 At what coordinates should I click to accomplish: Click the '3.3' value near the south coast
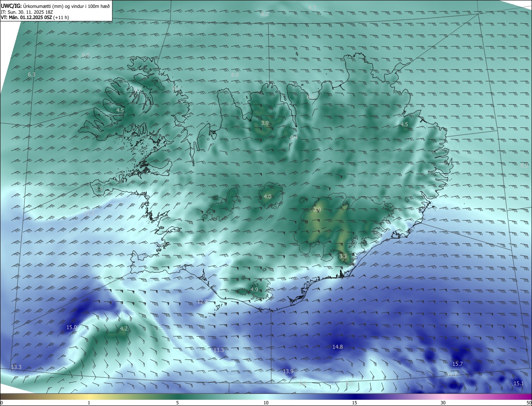[x=343, y=256]
